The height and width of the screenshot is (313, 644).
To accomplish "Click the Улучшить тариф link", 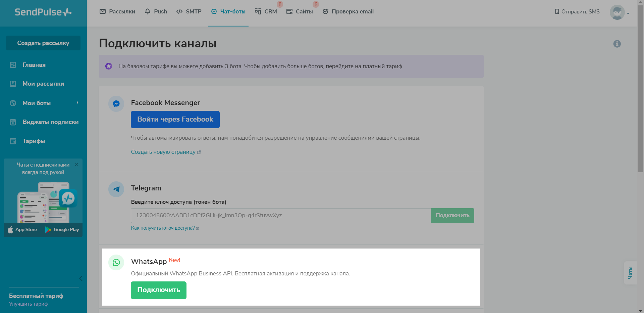I will 28,304.
